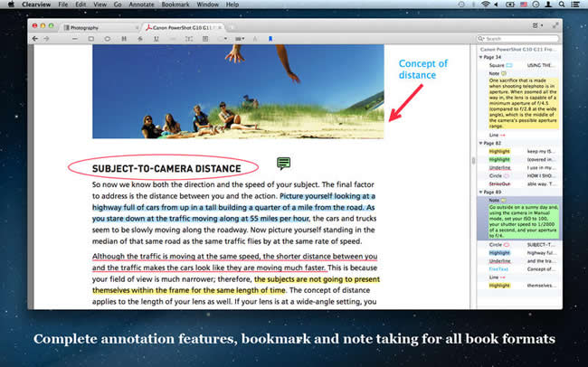Screen dimensions: 588x367
Task: Collapse the Page 82 annotation group
Action: (x=480, y=143)
